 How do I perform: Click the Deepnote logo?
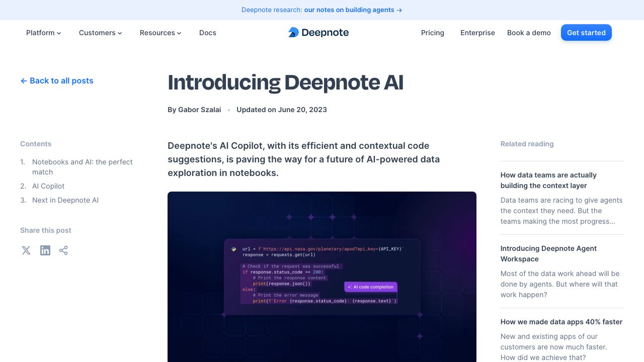pyautogui.click(x=318, y=33)
